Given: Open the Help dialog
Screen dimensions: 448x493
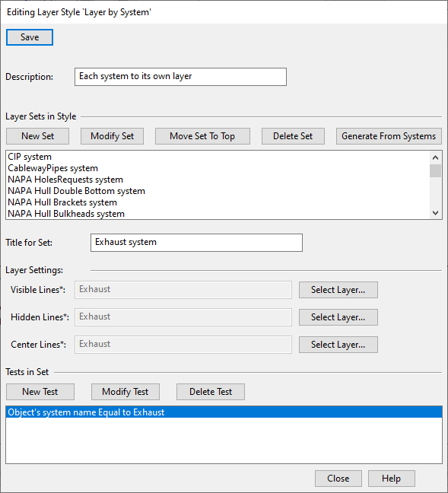Looking at the screenshot, I should [x=392, y=479].
